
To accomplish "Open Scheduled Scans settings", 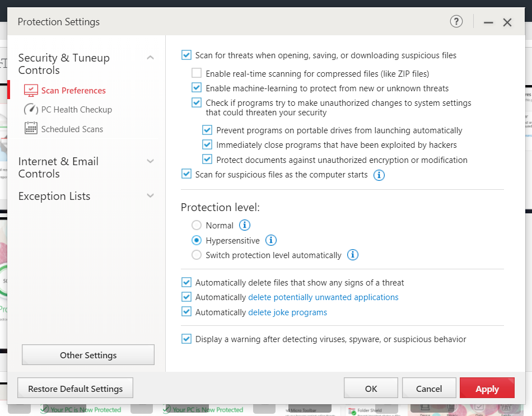I will (x=72, y=129).
